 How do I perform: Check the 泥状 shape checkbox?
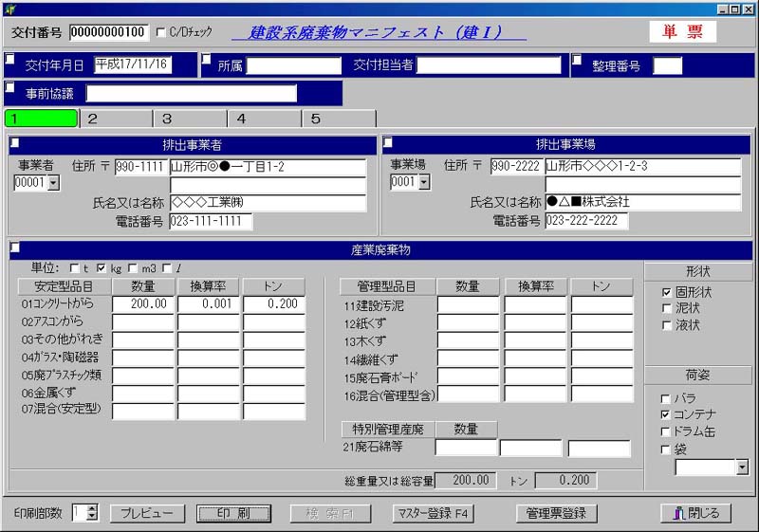667,308
